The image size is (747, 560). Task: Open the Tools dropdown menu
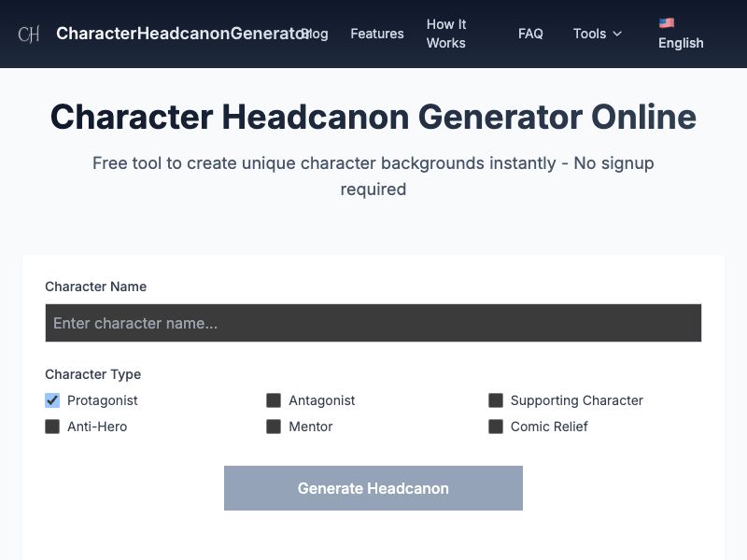tap(591, 34)
